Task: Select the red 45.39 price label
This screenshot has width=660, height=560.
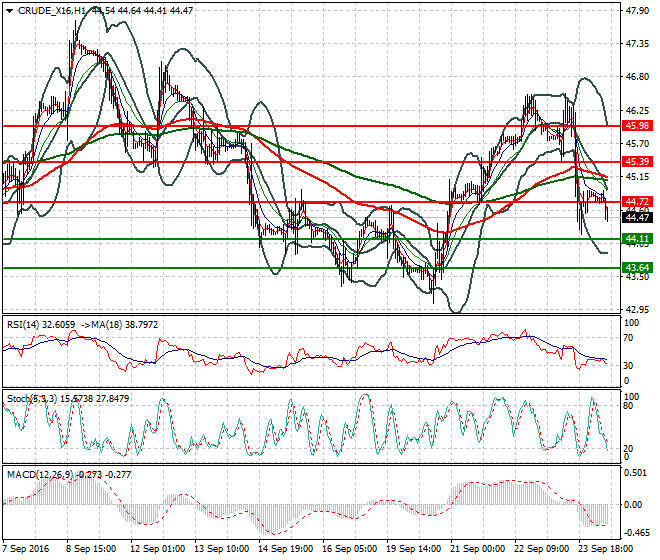Action: point(637,161)
